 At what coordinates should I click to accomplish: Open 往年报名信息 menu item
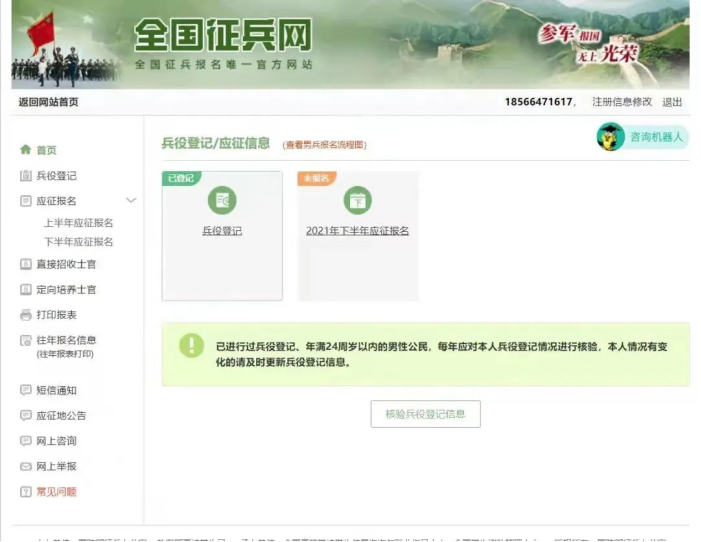point(66,340)
